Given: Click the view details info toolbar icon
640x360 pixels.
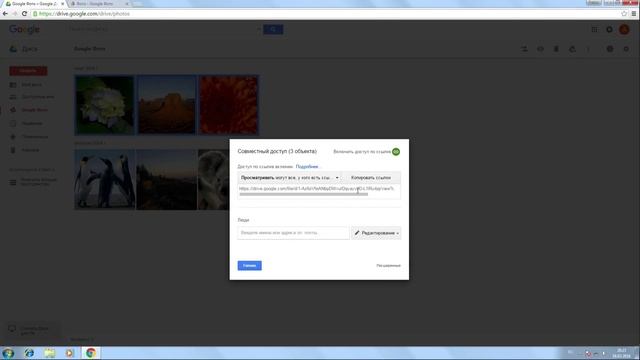Looking at the screenshot, I should pyautogui.click(x=610, y=49).
